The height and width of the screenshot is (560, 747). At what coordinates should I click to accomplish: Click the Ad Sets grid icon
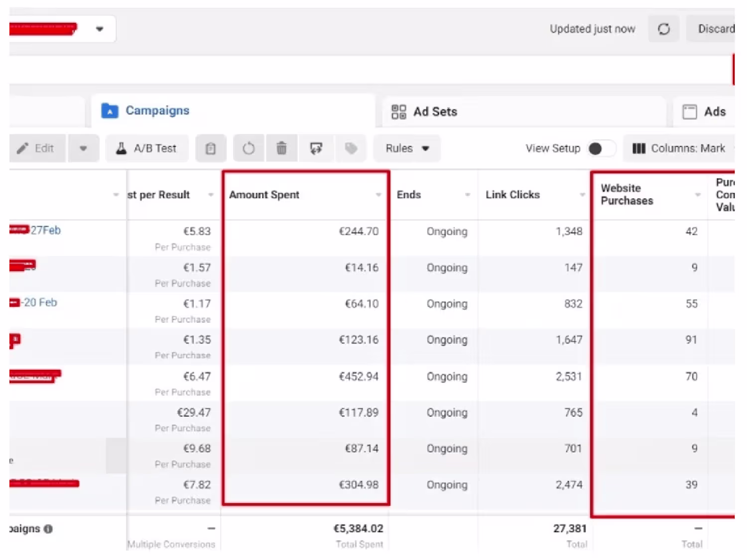[398, 112]
